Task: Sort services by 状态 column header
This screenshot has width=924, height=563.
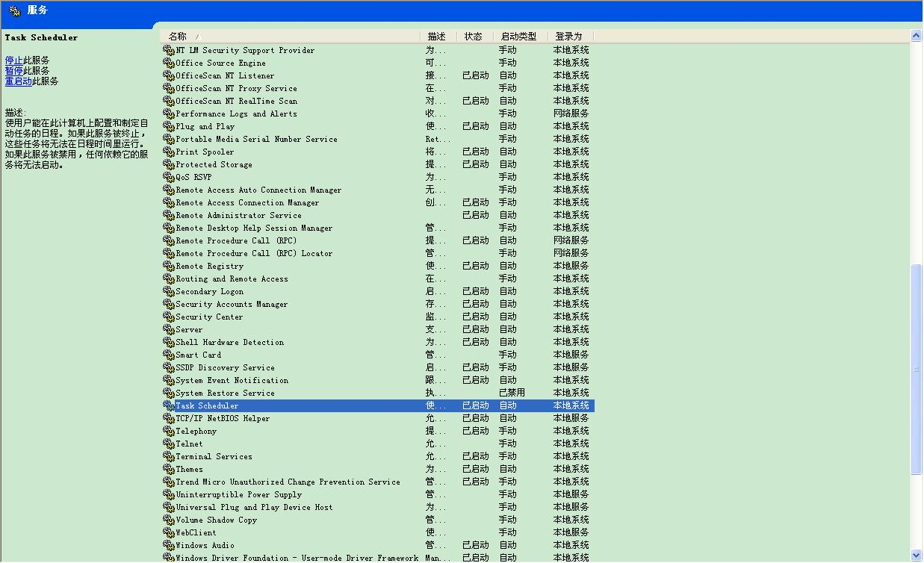Action: [474, 36]
